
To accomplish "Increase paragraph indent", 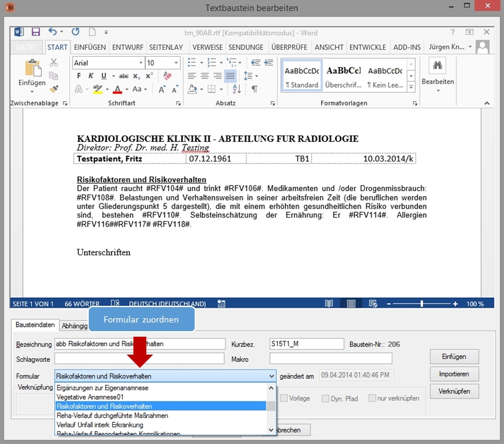I will pyautogui.click(x=269, y=62).
